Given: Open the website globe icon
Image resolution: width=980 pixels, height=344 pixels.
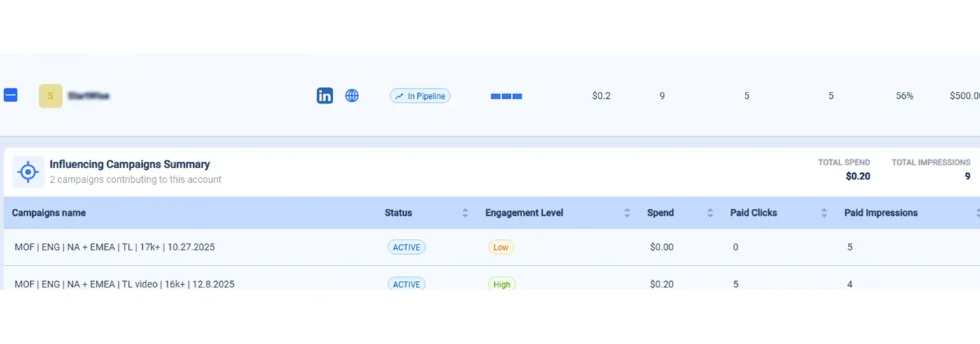Looking at the screenshot, I should (x=352, y=96).
